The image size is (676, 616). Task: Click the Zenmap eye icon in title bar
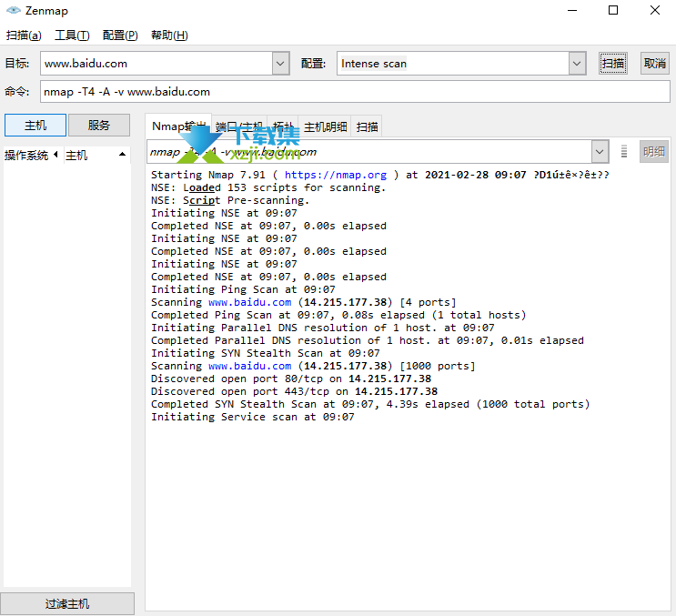click(x=14, y=10)
